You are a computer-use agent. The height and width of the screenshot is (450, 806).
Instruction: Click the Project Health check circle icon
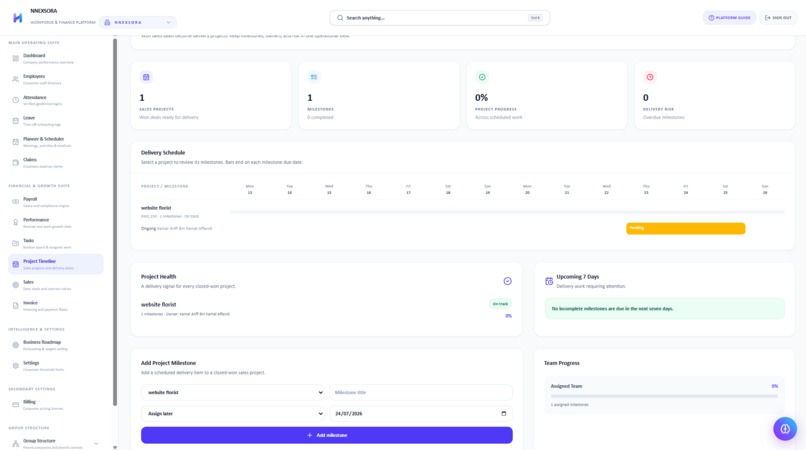pyautogui.click(x=507, y=281)
